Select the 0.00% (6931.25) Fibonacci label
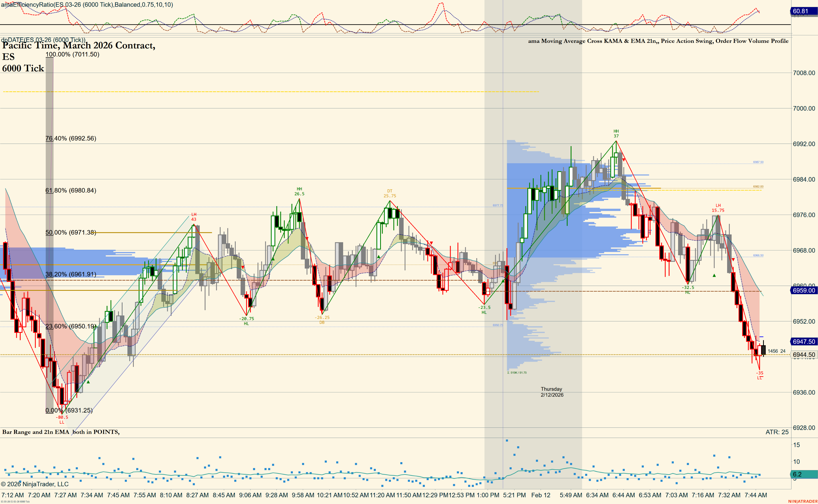This screenshot has height=504, width=818. point(69,410)
